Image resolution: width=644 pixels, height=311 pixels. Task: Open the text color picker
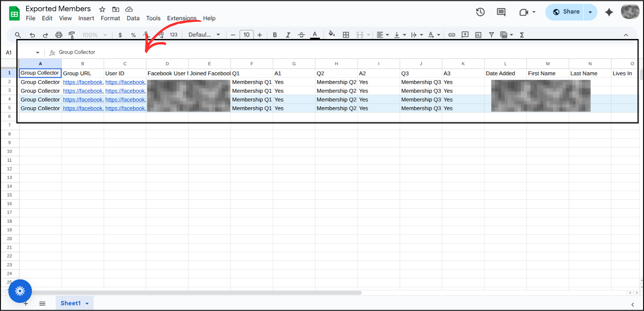tap(315, 35)
